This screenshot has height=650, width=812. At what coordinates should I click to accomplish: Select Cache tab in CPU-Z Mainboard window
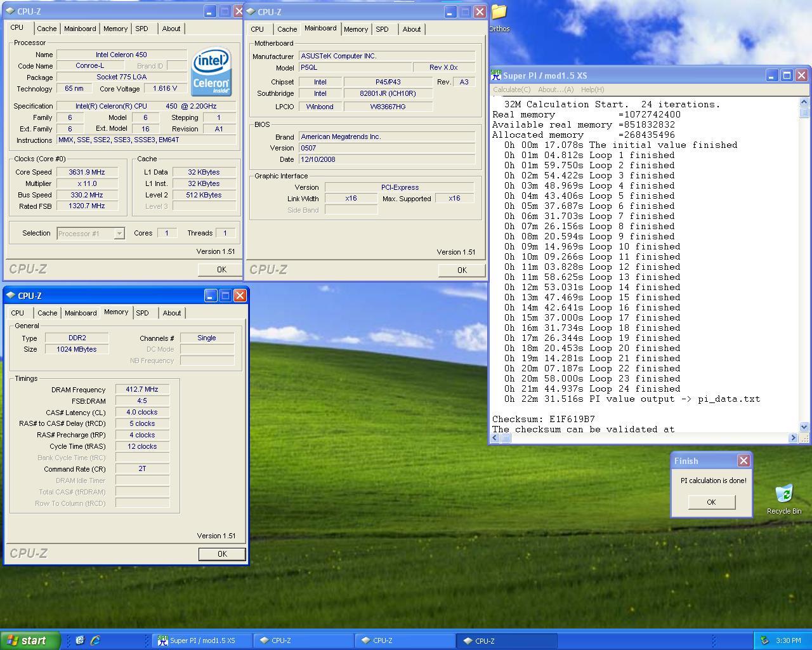click(x=287, y=29)
